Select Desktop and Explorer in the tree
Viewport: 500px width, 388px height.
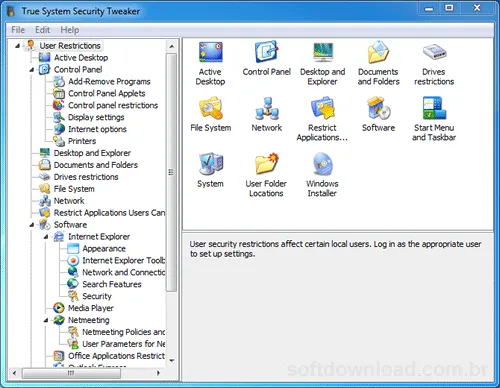(x=92, y=153)
